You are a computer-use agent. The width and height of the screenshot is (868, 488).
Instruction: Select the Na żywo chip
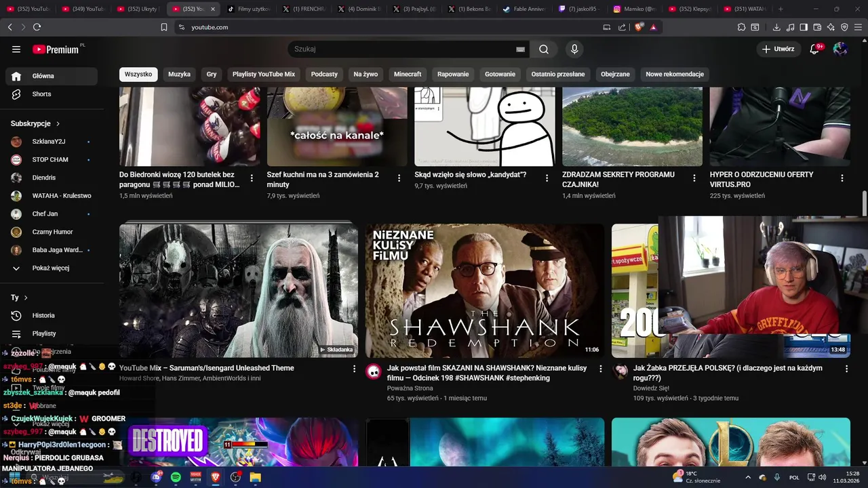click(x=366, y=75)
